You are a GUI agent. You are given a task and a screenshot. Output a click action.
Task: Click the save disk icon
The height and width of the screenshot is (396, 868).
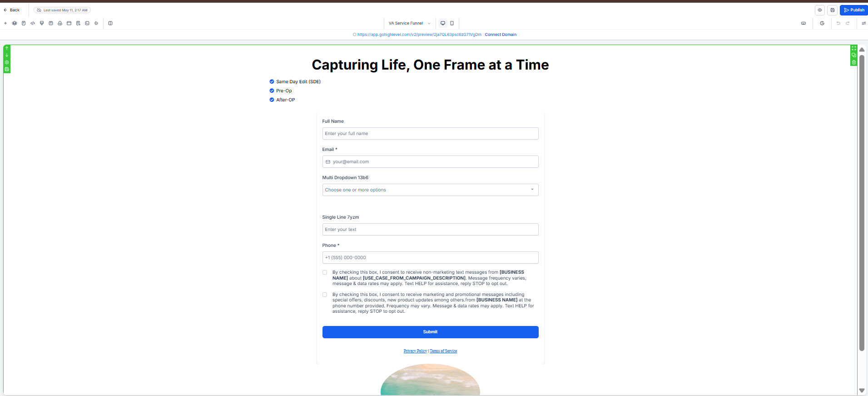point(833,10)
